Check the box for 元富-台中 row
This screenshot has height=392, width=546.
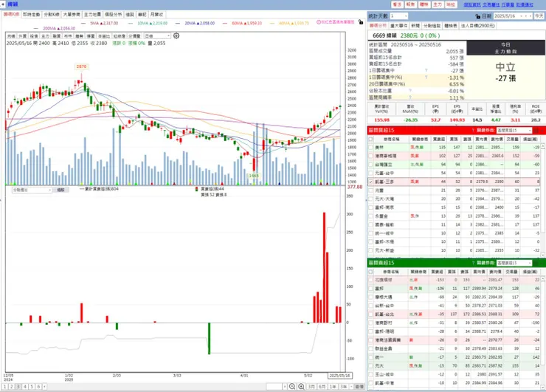tap(371, 173)
